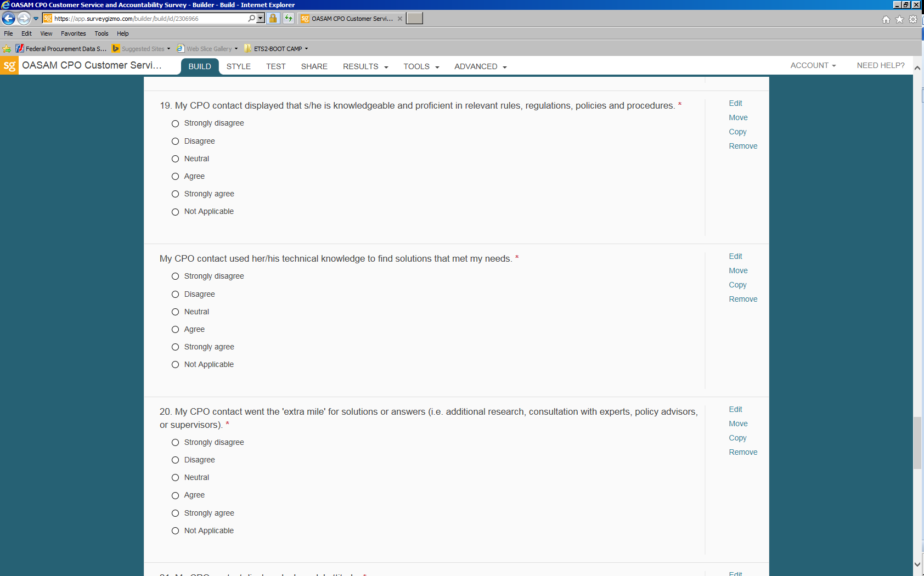Click Move for question 20

click(738, 423)
